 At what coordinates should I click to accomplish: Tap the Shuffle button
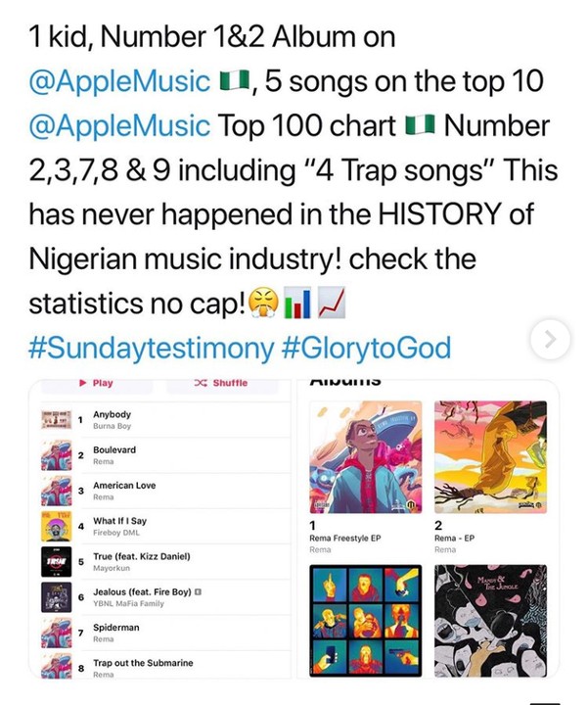222,383
